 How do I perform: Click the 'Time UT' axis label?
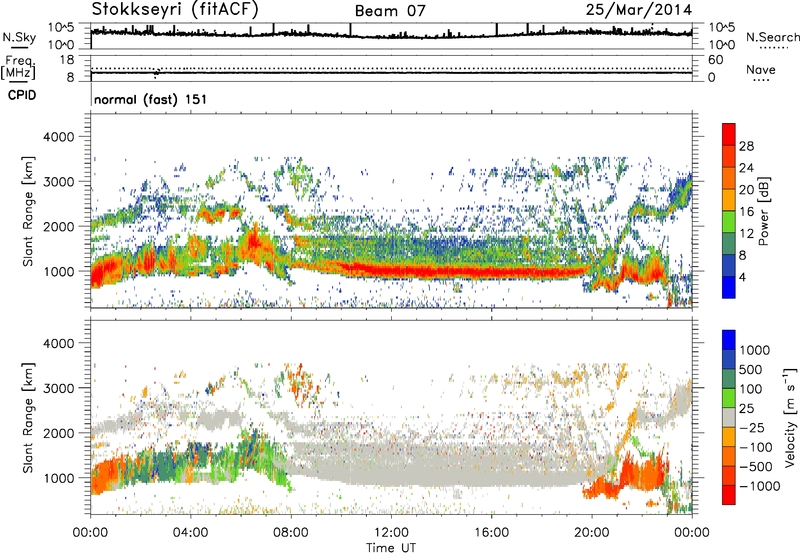click(391, 547)
